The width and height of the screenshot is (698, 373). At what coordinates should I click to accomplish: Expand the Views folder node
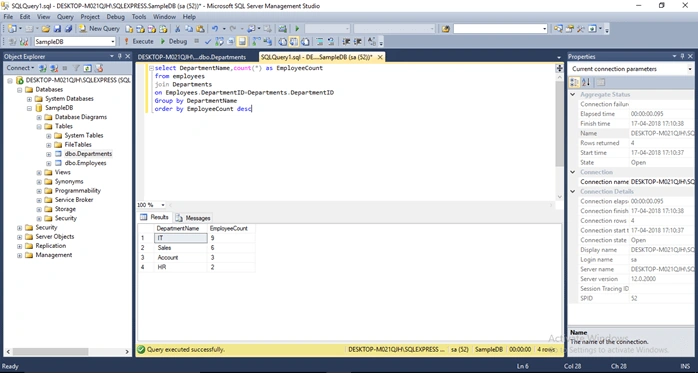click(39, 172)
